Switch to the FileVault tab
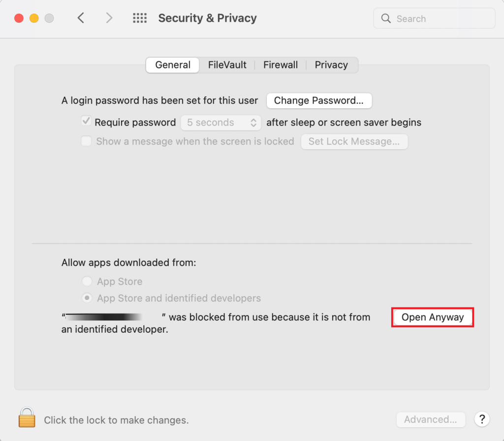 pos(227,65)
